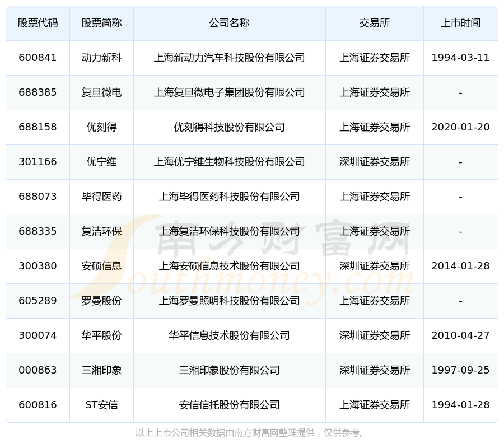Click stock name 动力新科

101,58
